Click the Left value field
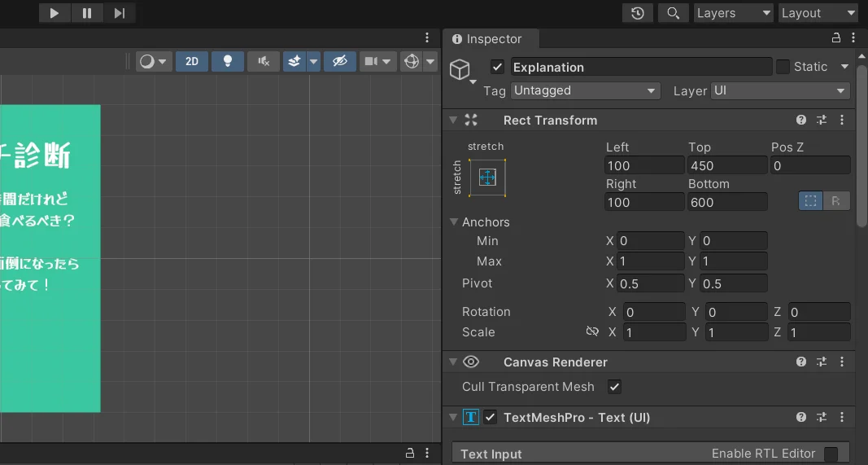 (x=644, y=165)
